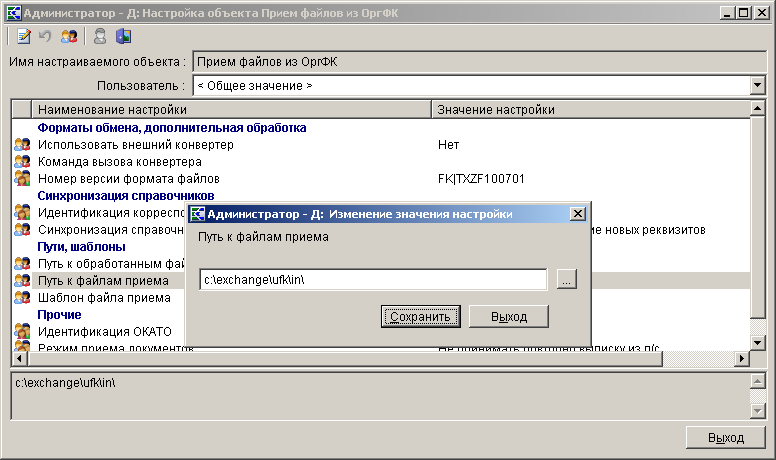This screenshot has width=776, height=460.
Task: Click users icon beside 'Номер версии формата файлов'
Action: 22,179
